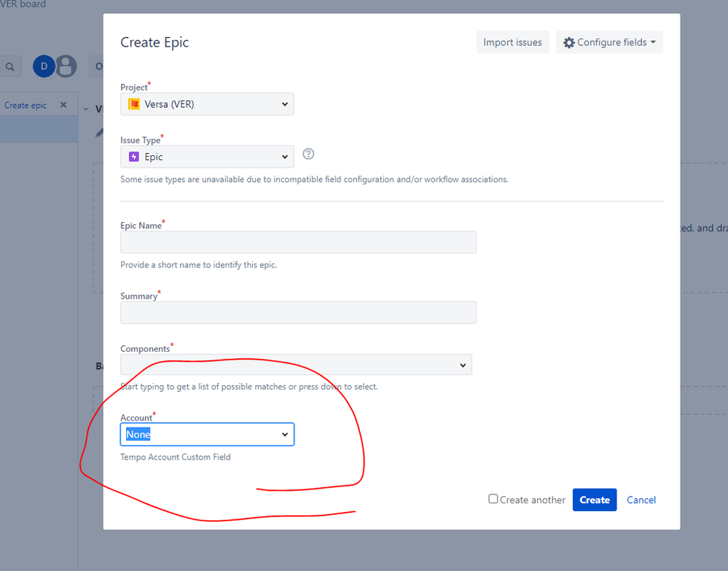Click the Summary label

pyautogui.click(x=138, y=296)
